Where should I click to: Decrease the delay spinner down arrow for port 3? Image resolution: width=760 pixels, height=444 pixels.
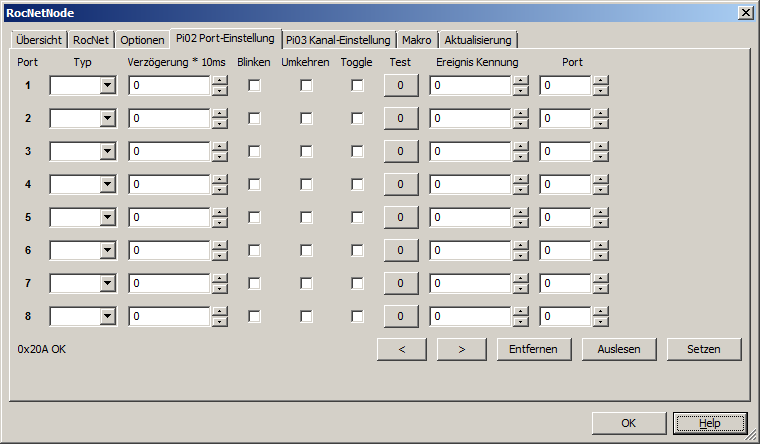coord(219,157)
